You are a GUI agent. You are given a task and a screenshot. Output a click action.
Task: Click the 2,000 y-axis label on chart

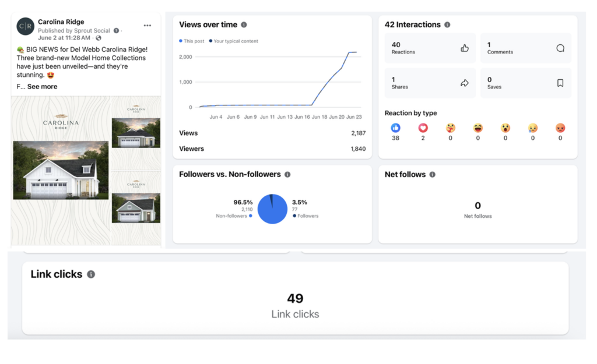185,57
